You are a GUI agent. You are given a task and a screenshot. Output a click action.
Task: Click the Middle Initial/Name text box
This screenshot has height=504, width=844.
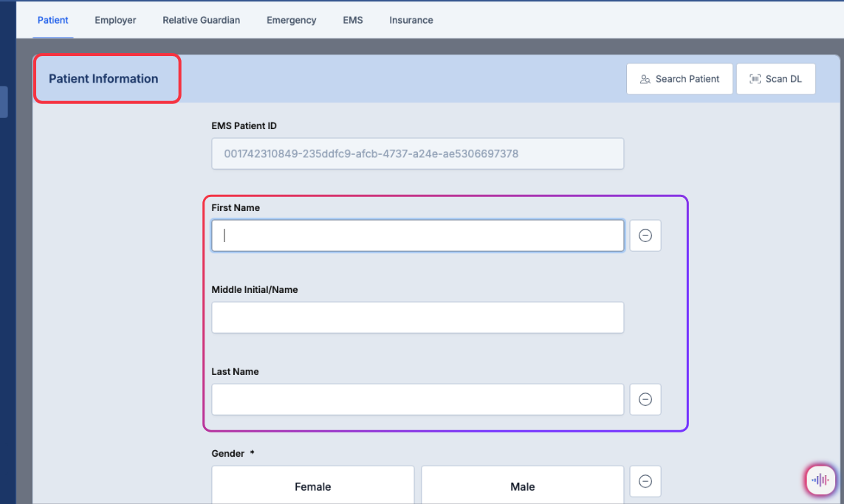(417, 317)
